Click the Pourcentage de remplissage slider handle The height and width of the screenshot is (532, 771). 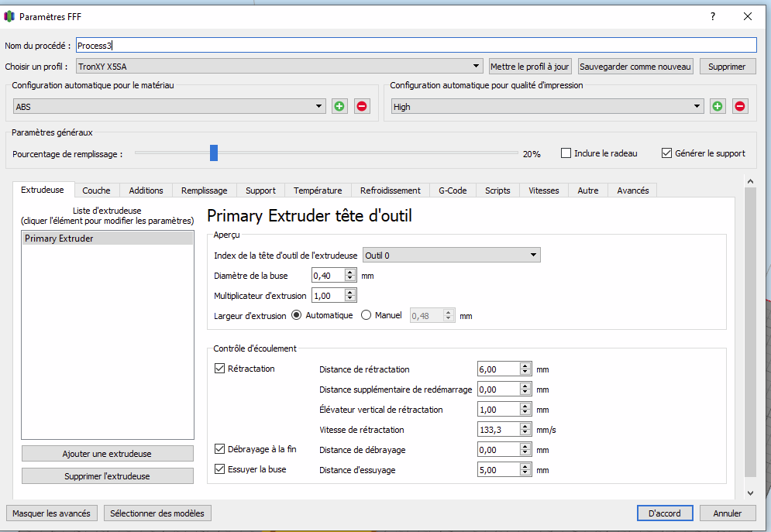click(x=213, y=153)
